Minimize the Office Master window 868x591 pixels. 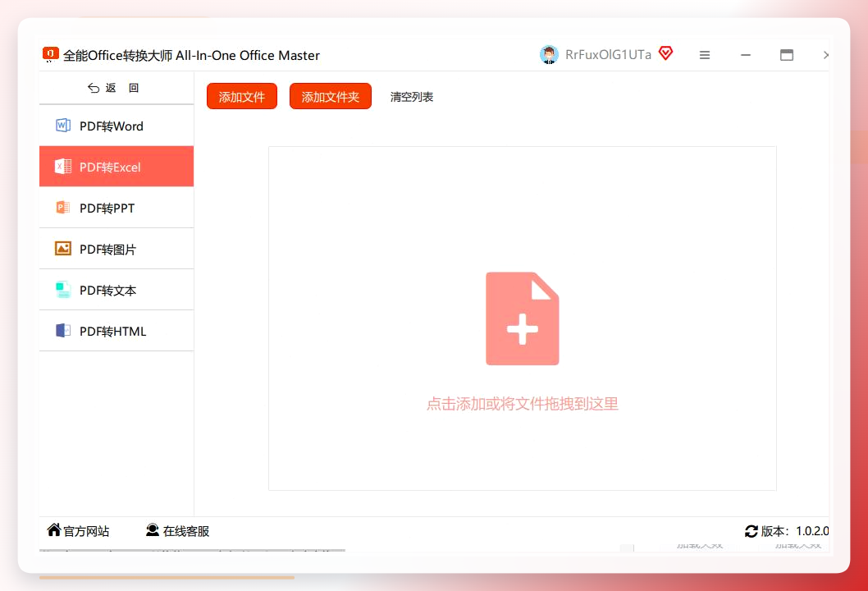point(746,55)
